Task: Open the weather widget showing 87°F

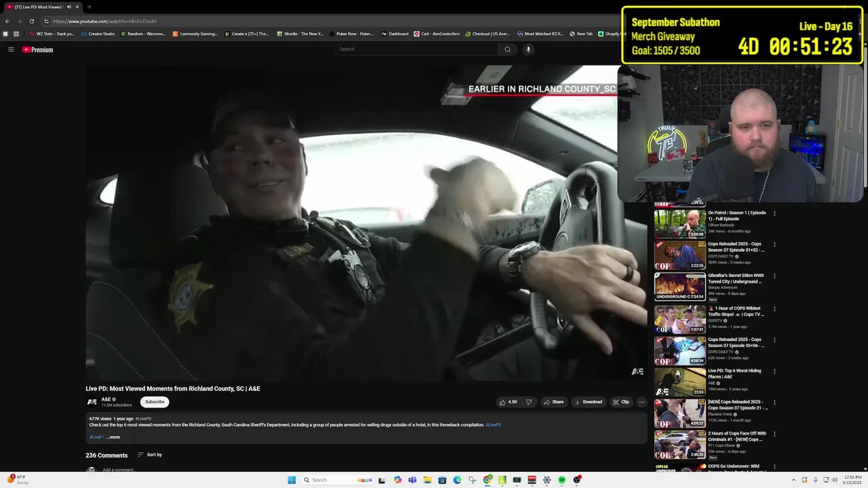Action: (18, 480)
